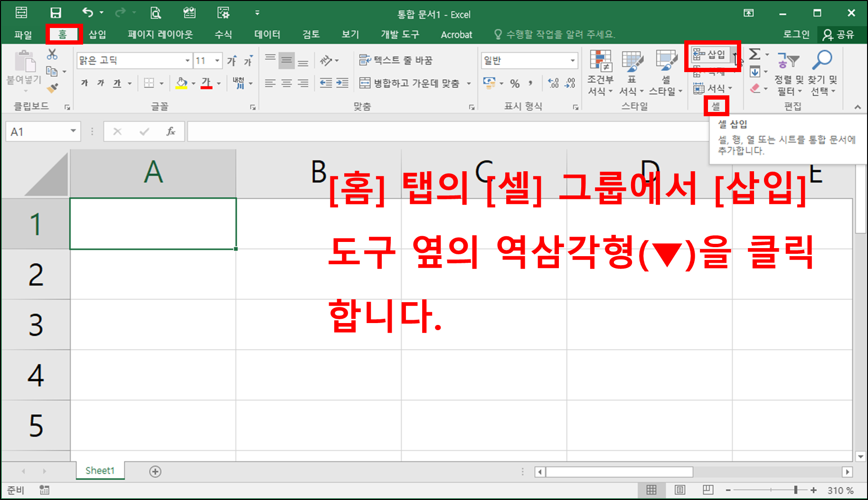This screenshot has height=500, width=868.
Task: Switch to the Formulas (수식) tab
Action: [x=223, y=34]
